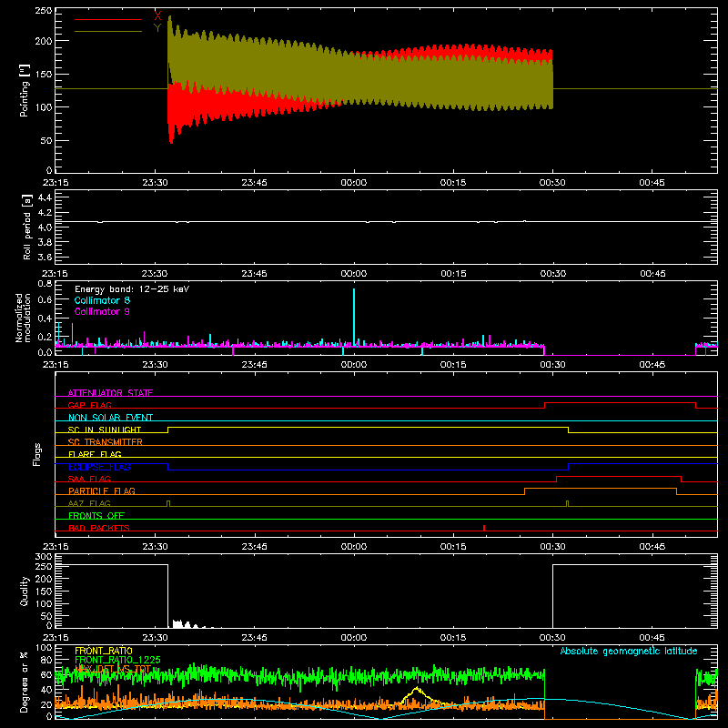The image size is (728, 728).
Task: Click the FLARE_FLAG label
Action: point(95,454)
